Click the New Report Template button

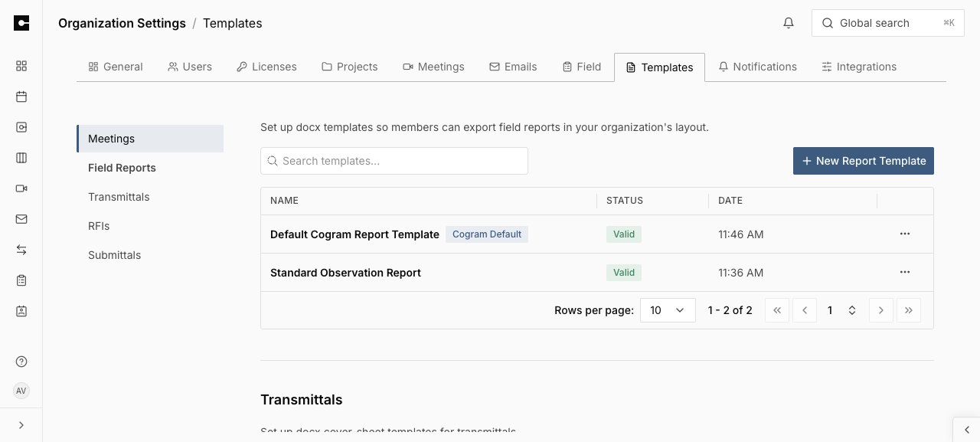coord(864,161)
